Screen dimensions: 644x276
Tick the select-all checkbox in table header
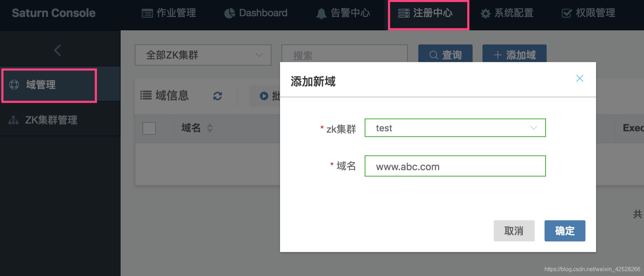tap(149, 128)
